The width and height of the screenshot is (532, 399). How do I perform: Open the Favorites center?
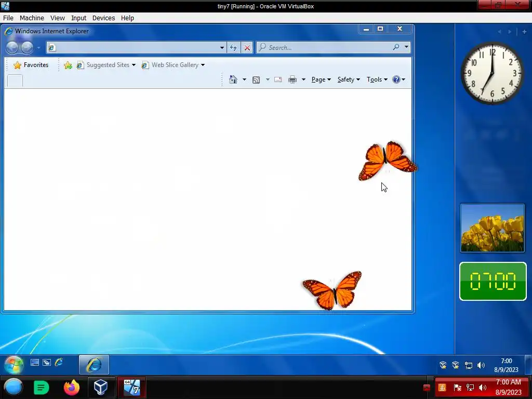[31, 65]
